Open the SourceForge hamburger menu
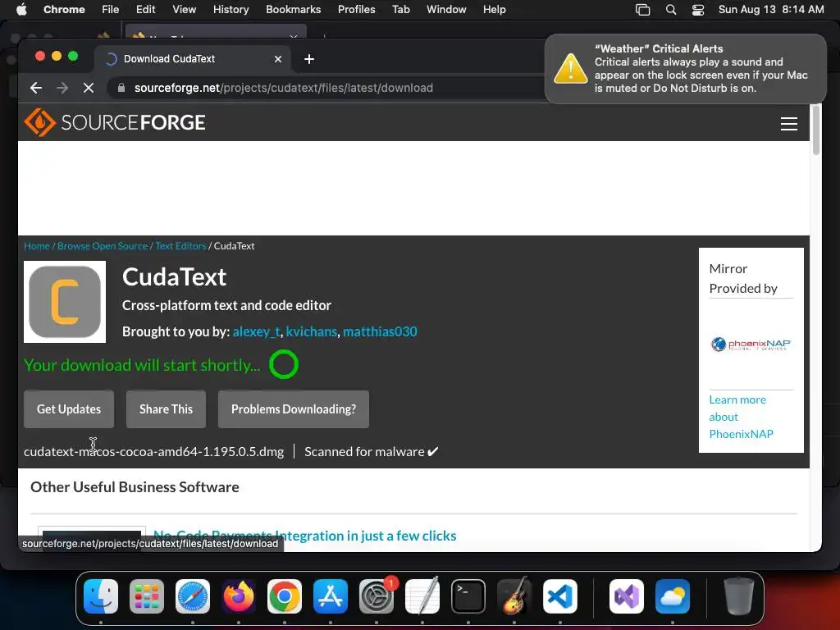The width and height of the screenshot is (840, 630). pyautogui.click(x=788, y=124)
